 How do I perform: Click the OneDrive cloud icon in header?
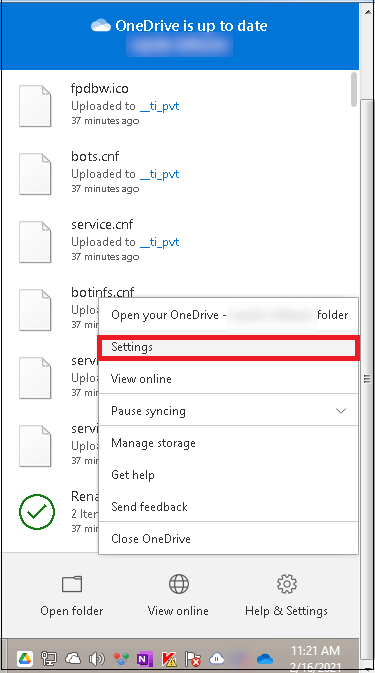pyautogui.click(x=101, y=26)
